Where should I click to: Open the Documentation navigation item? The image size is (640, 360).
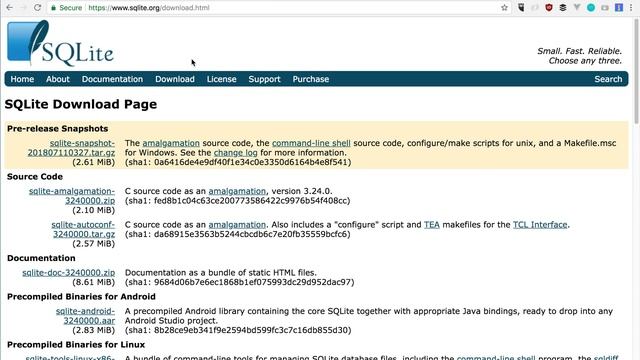(x=112, y=79)
